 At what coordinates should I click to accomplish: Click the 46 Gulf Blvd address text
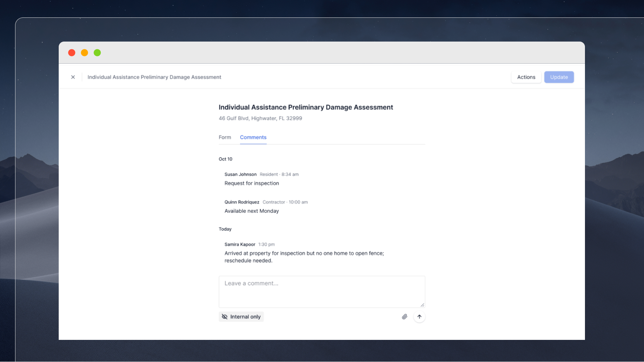click(260, 118)
